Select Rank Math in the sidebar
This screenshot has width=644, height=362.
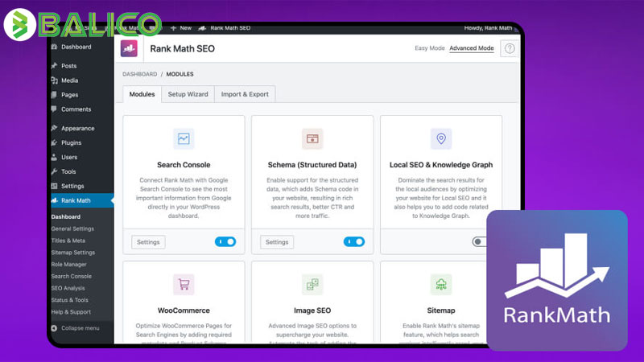[x=76, y=200]
